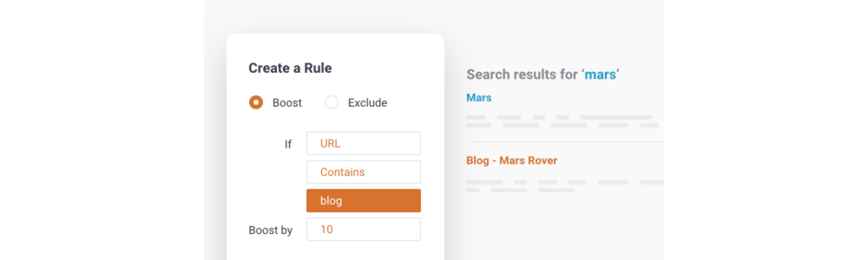Open the Contains operator dropdown
Screen dimensions: 868x260
[x=363, y=172]
